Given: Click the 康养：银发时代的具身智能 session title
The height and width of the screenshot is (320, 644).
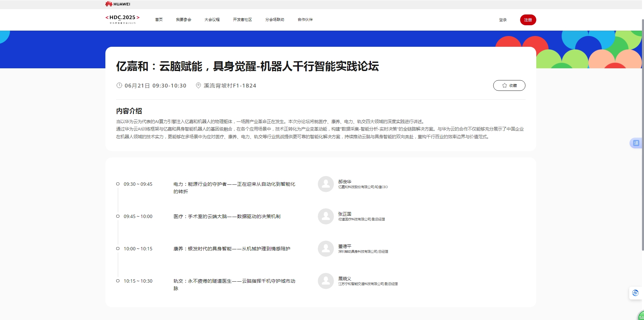Looking at the screenshot, I should tap(232, 249).
